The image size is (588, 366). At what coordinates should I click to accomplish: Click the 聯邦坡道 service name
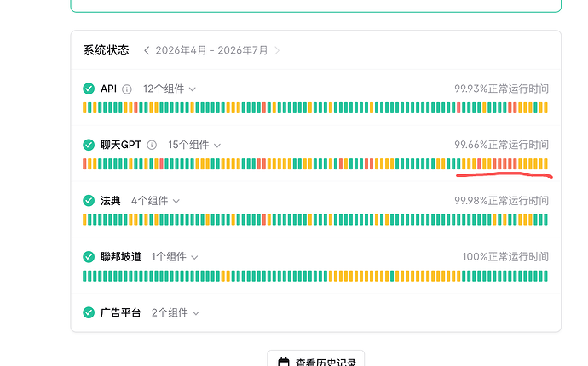pyautogui.click(x=121, y=256)
